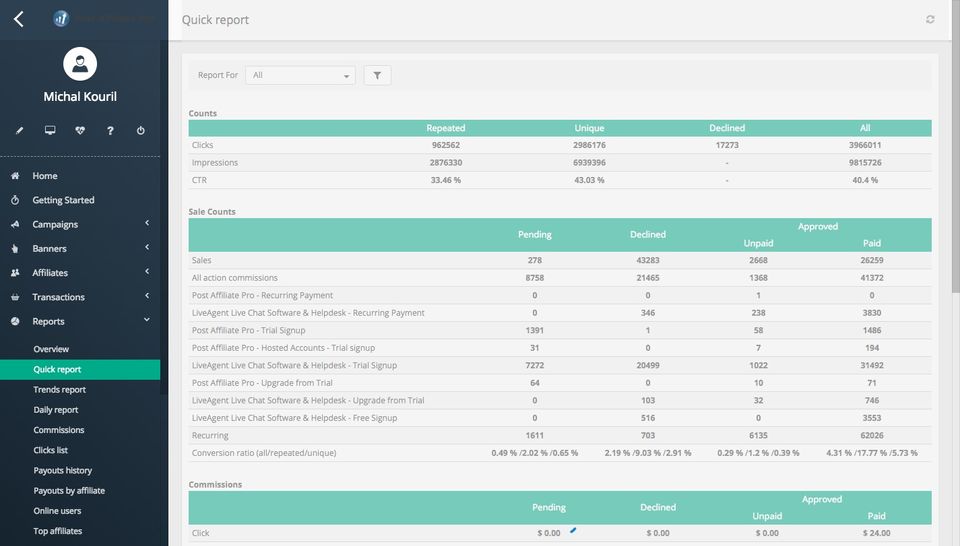Click the funnel filter button

[377, 75]
